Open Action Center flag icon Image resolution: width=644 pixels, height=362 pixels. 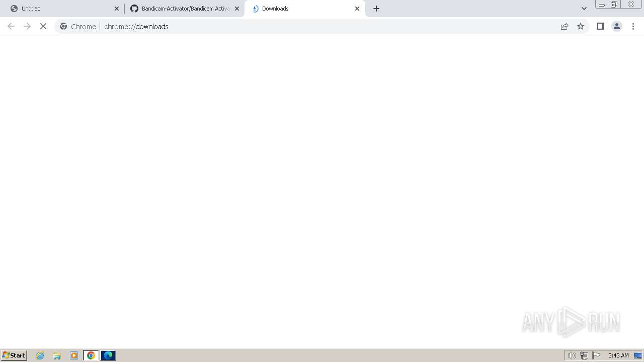[x=596, y=355]
